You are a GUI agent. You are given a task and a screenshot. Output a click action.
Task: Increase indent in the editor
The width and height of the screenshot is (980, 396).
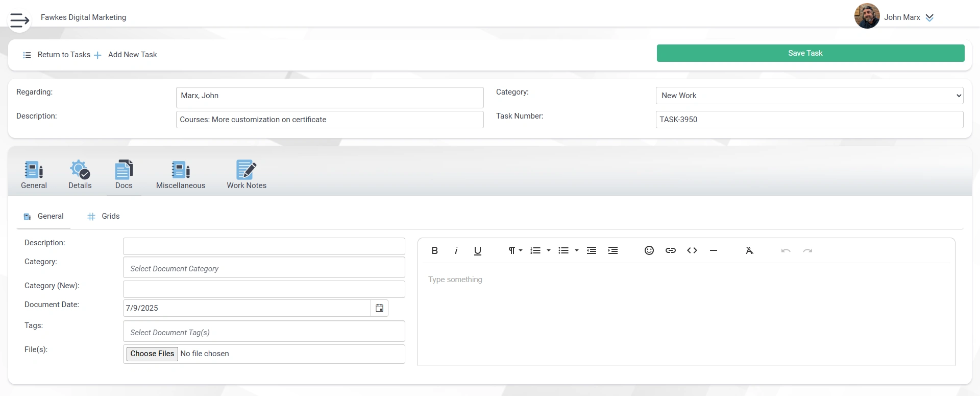[x=613, y=250]
